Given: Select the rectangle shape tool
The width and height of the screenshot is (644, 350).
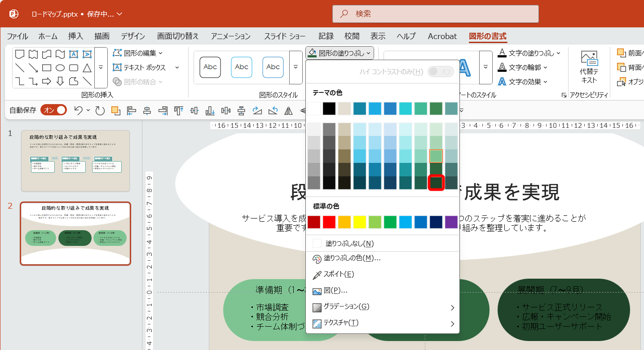Looking at the screenshot, I should (47, 67).
